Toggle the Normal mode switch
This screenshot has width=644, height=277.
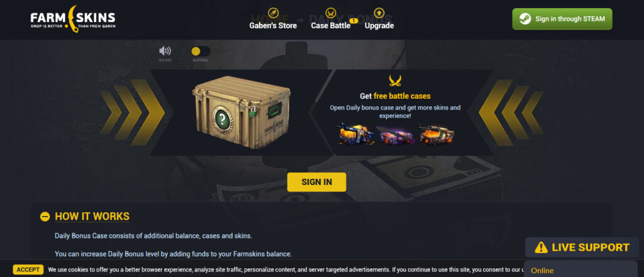point(201,52)
